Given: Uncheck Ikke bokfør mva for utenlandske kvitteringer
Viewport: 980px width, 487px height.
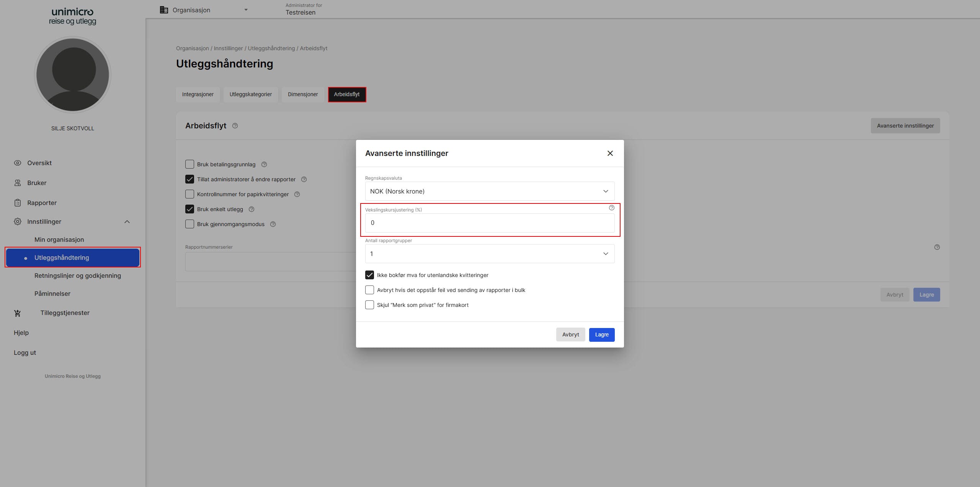Looking at the screenshot, I should click(369, 275).
